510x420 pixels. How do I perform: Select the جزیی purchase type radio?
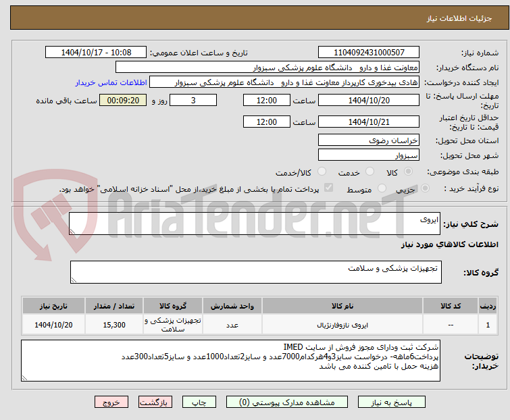(x=425, y=188)
